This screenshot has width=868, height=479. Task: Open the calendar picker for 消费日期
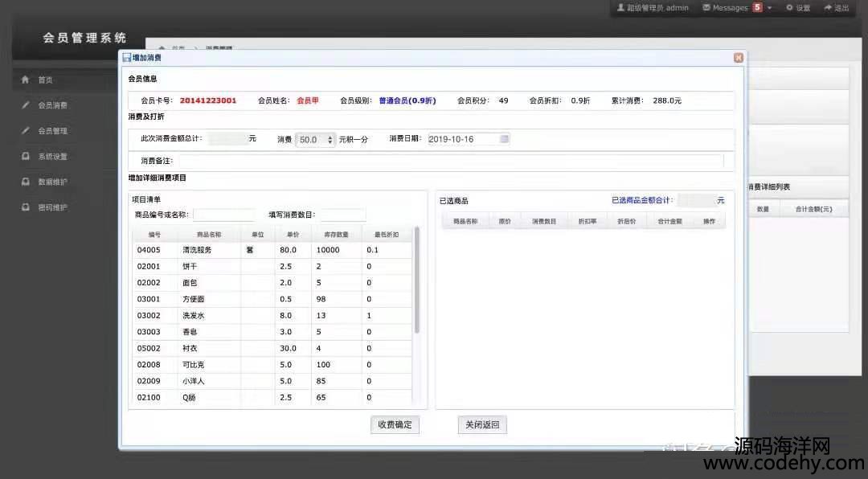pyautogui.click(x=504, y=138)
